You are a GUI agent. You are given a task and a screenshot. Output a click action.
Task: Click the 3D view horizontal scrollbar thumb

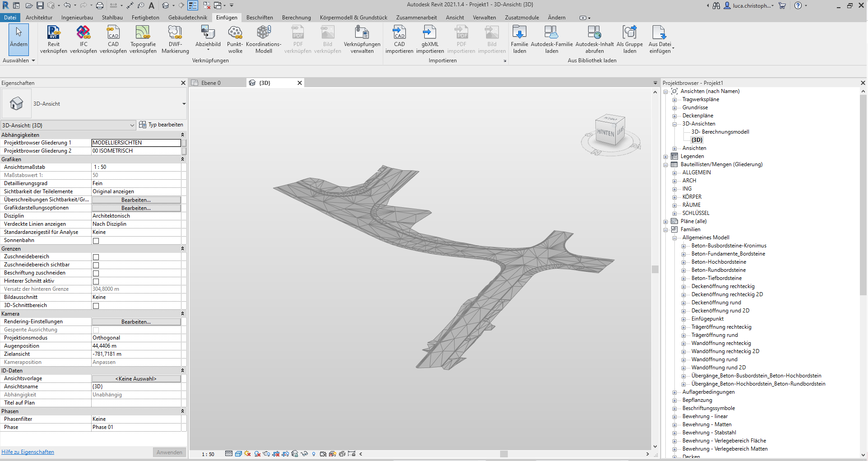tap(504, 454)
